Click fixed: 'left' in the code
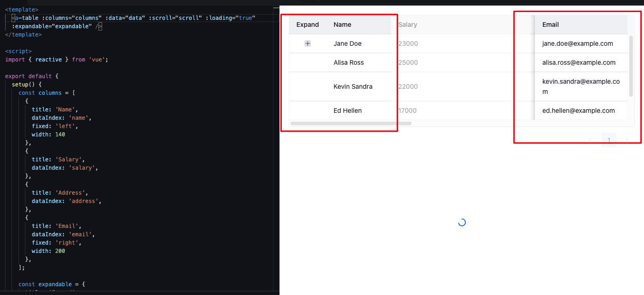644x295 pixels. [55, 126]
